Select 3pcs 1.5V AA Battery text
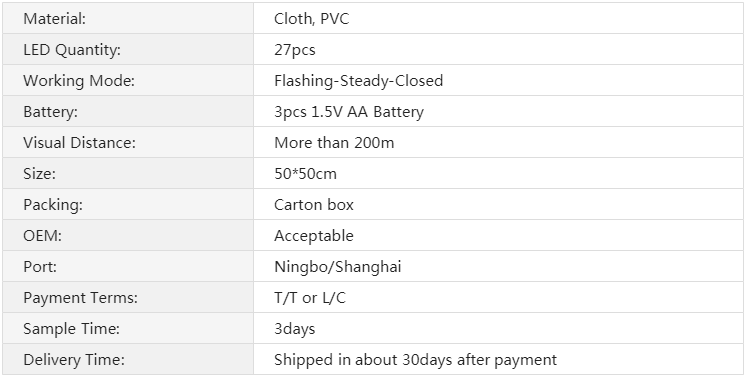Image resolution: width=747 pixels, height=378 pixels. [x=349, y=112]
